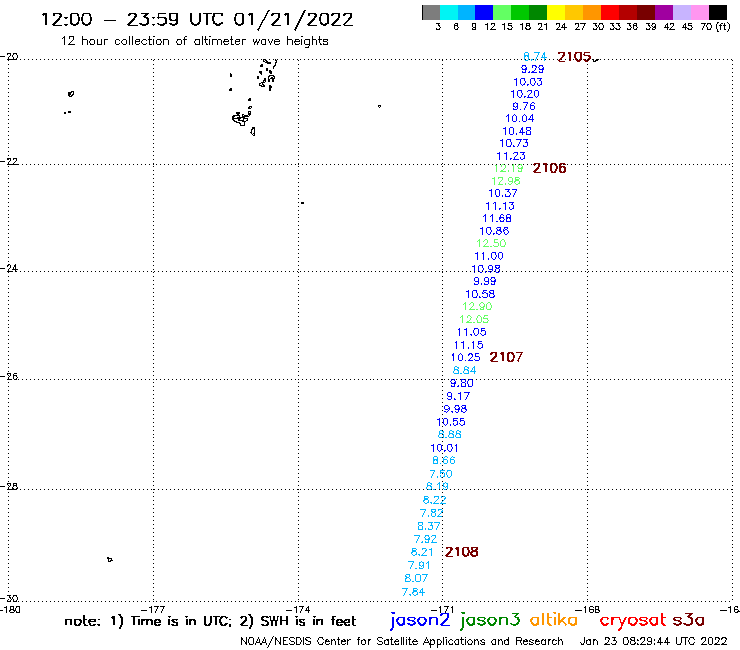Click the pink swatch in the color scale
Screen dimensions: 740x650
coord(699,12)
